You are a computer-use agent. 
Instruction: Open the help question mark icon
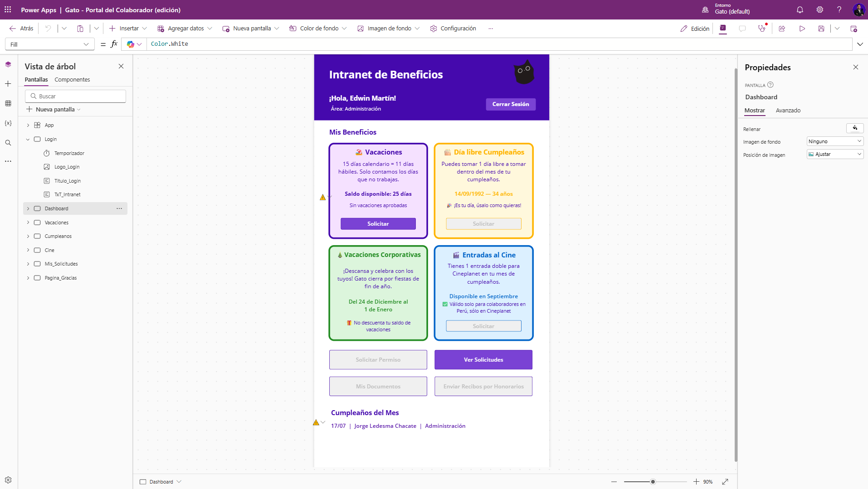839,10
